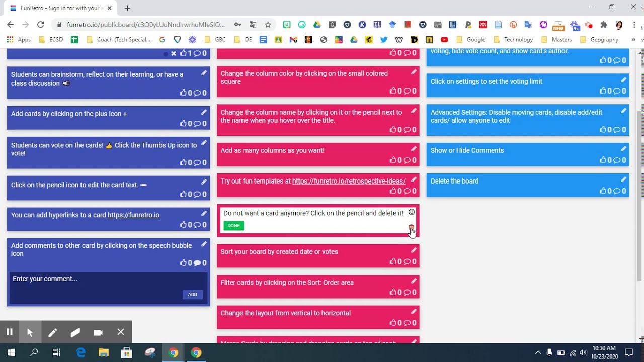Open File Explorer from the taskbar
The height and width of the screenshot is (362, 644).
[x=104, y=352]
